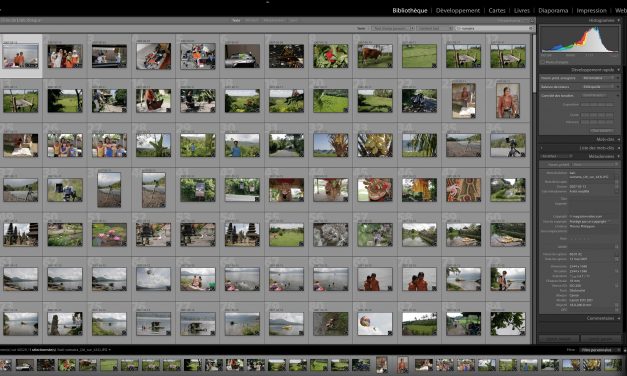Choose the Texte filter in the filter bar
The image size is (627, 376).
pos(236,20)
